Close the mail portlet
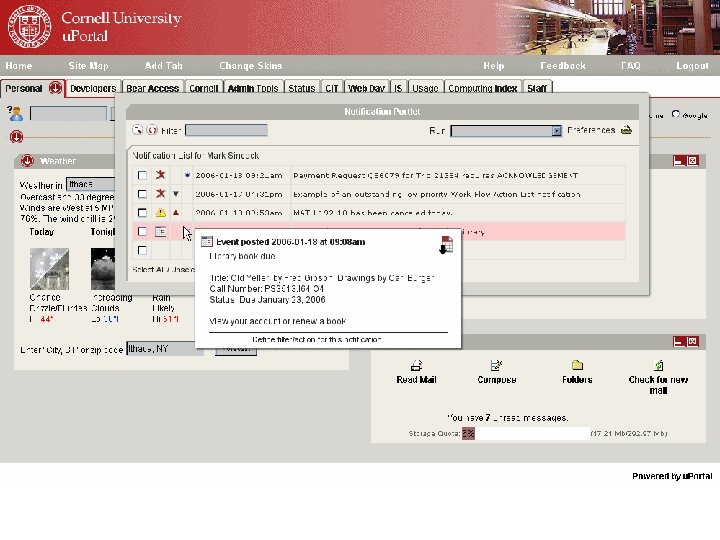720x540 pixels. pyautogui.click(x=692, y=342)
